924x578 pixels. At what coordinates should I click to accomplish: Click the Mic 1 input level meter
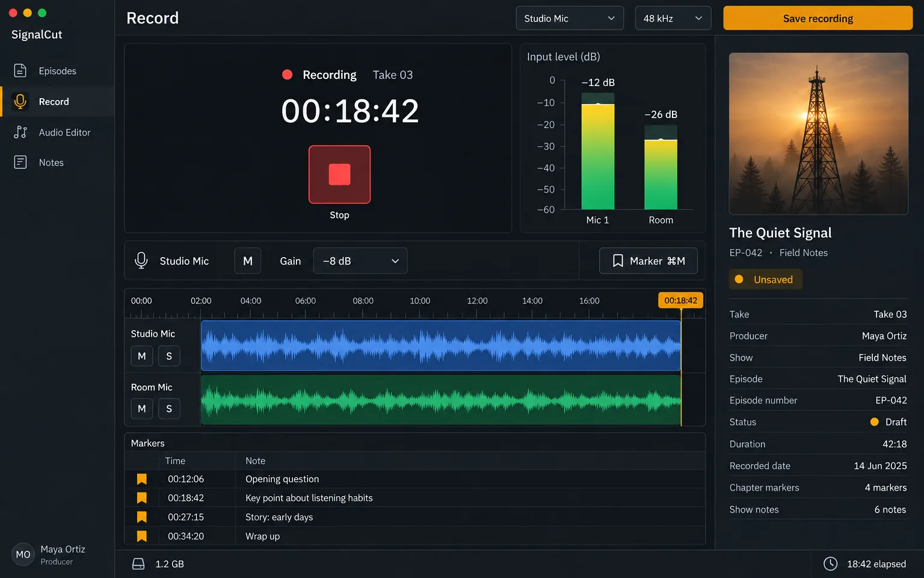coord(598,151)
